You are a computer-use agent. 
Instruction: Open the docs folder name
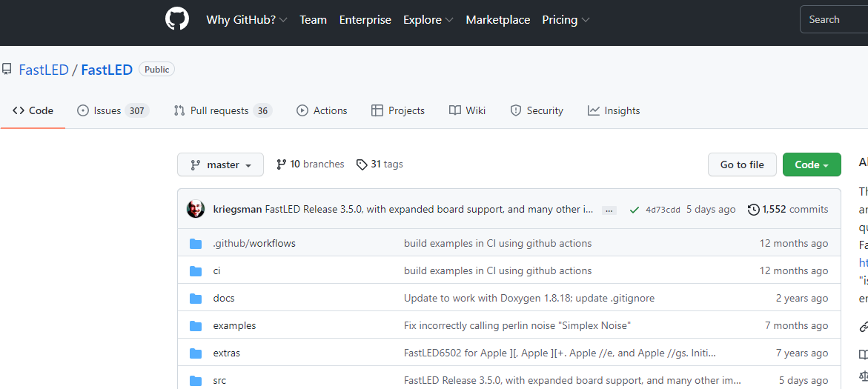[x=224, y=299]
